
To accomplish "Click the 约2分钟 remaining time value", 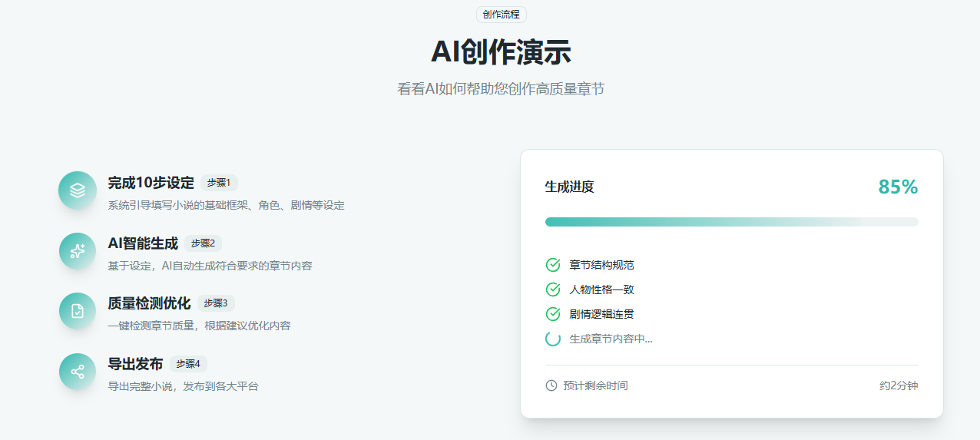I will point(899,385).
